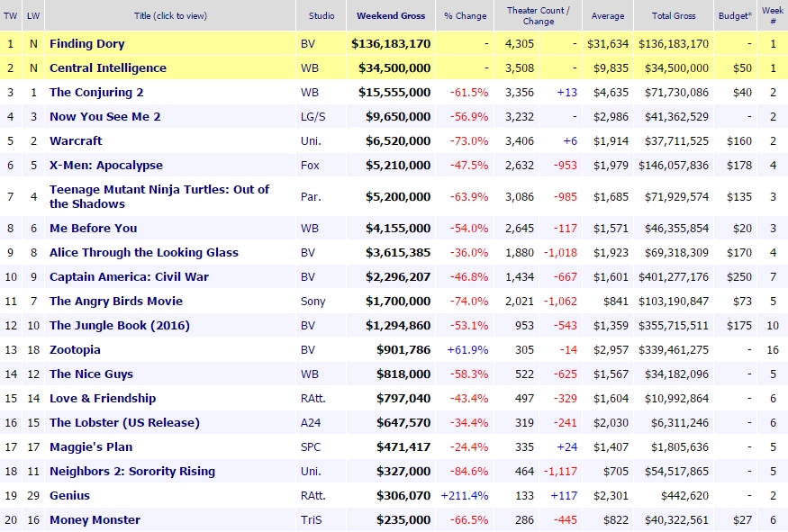The height and width of the screenshot is (532, 788).
Task: Select the Zootopia title link
Action: (75, 349)
